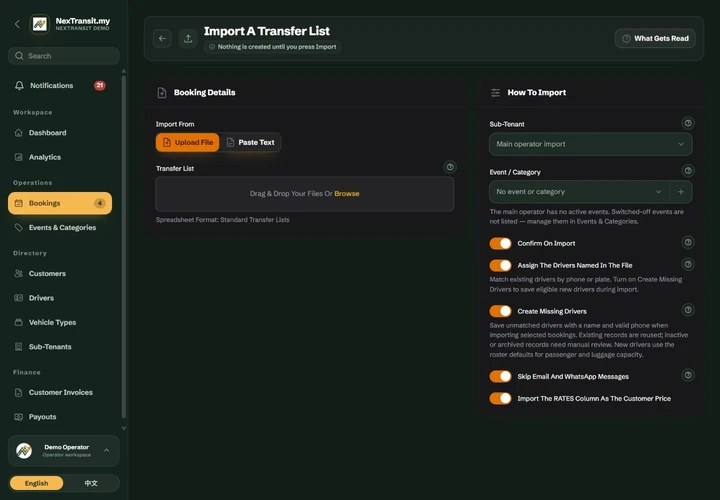Click "Spreadsheet Format: Standard Transfer Lists" text

click(223, 219)
